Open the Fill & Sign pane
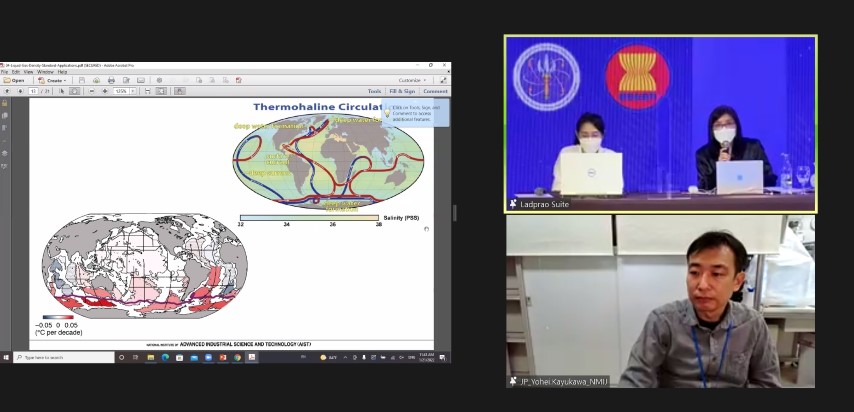Viewport: 854px width, 412px height. pyautogui.click(x=402, y=91)
